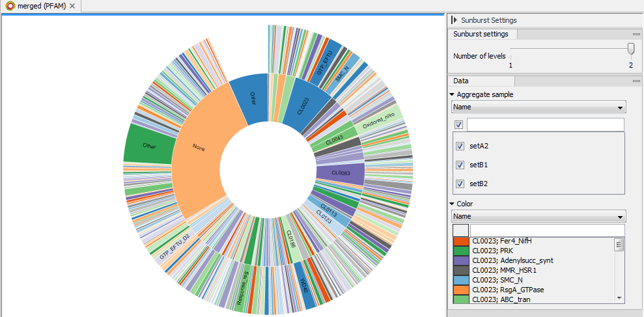Uncheck the setB1 sample checkbox
644x317 pixels.
(x=460, y=165)
